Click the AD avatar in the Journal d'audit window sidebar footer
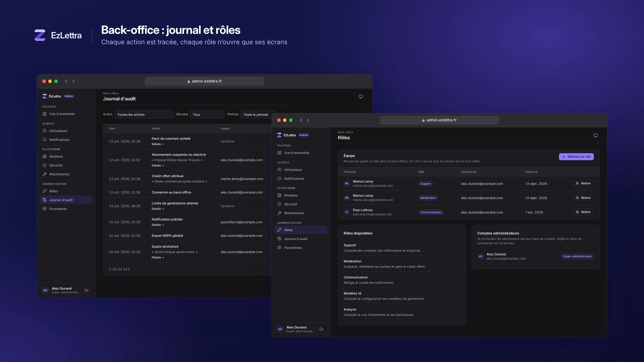Screen dimensions: 644x362 [x=45, y=290]
